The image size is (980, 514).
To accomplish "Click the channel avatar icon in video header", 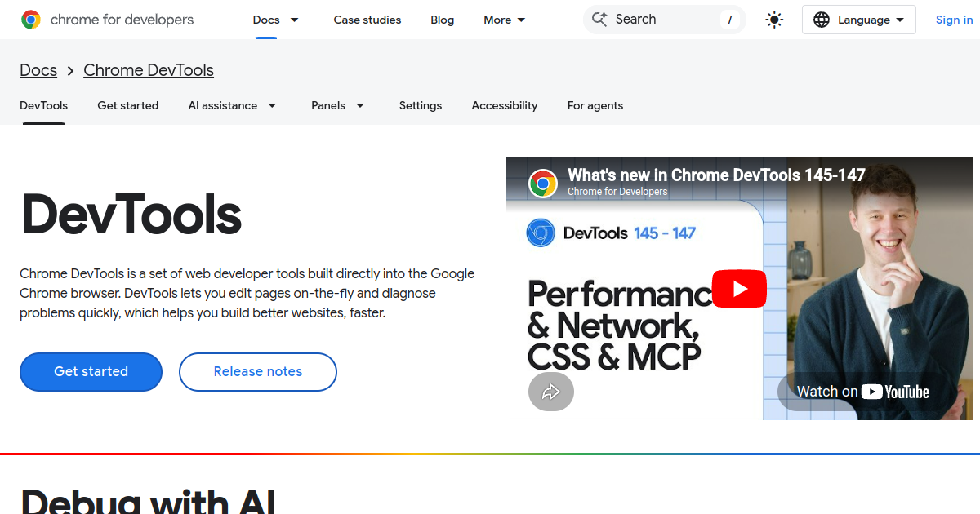I will click(x=543, y=184).
